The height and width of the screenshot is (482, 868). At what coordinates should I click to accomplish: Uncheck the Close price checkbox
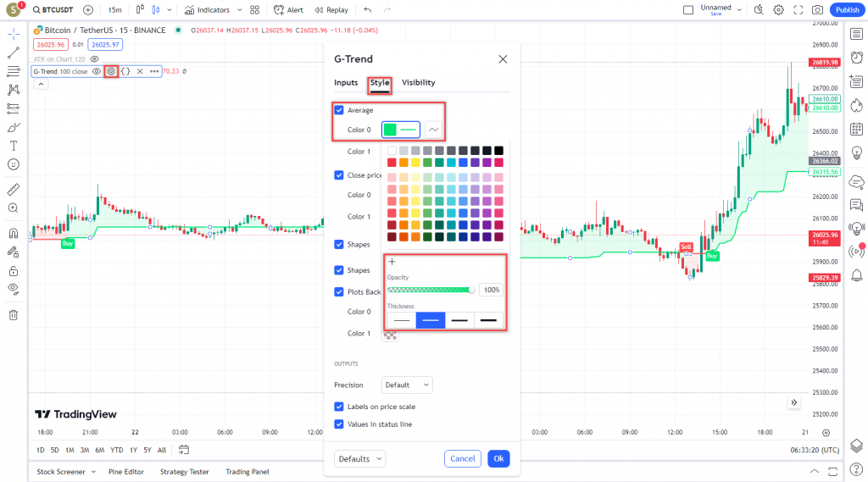(x=339, y=175)
